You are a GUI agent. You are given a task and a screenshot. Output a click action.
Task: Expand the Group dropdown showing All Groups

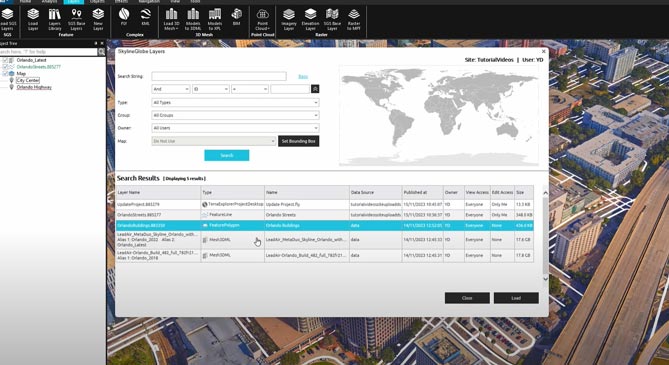pyautogui.click(x=235, y=115)
